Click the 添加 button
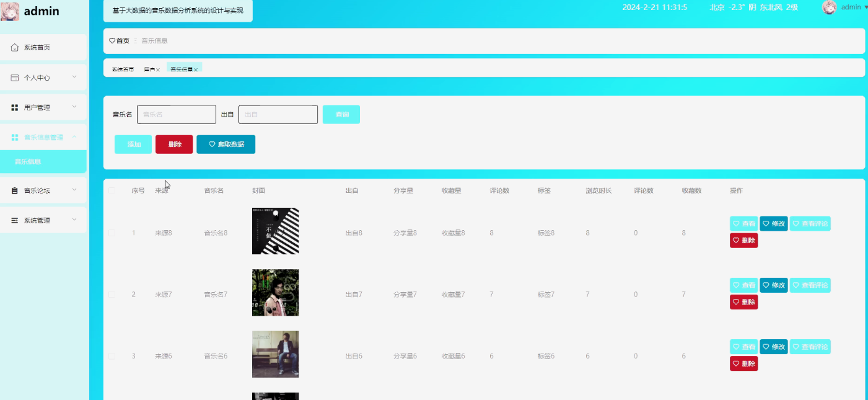The height and width of the screenshot is (400, 868). click(x=133, y=144)
